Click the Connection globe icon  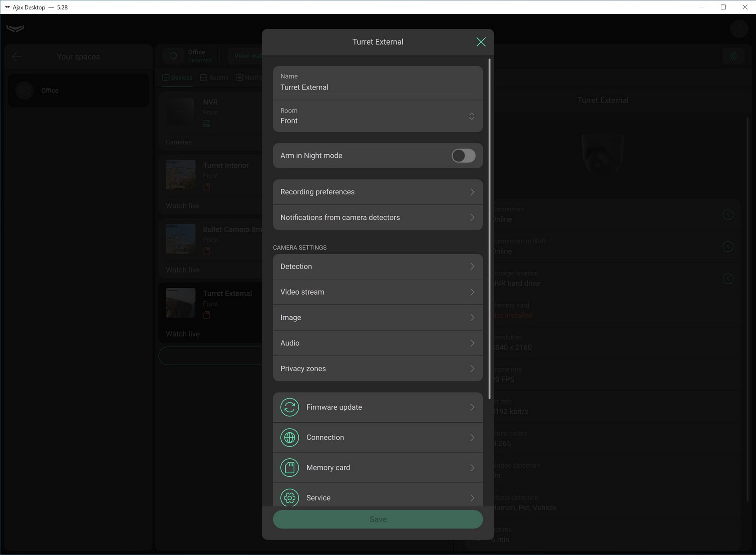point(289,437)
